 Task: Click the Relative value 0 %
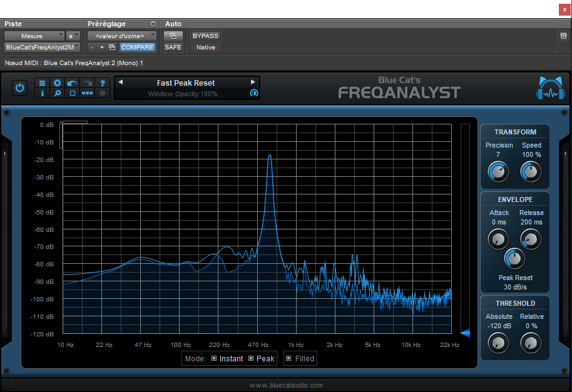point(531,326)
